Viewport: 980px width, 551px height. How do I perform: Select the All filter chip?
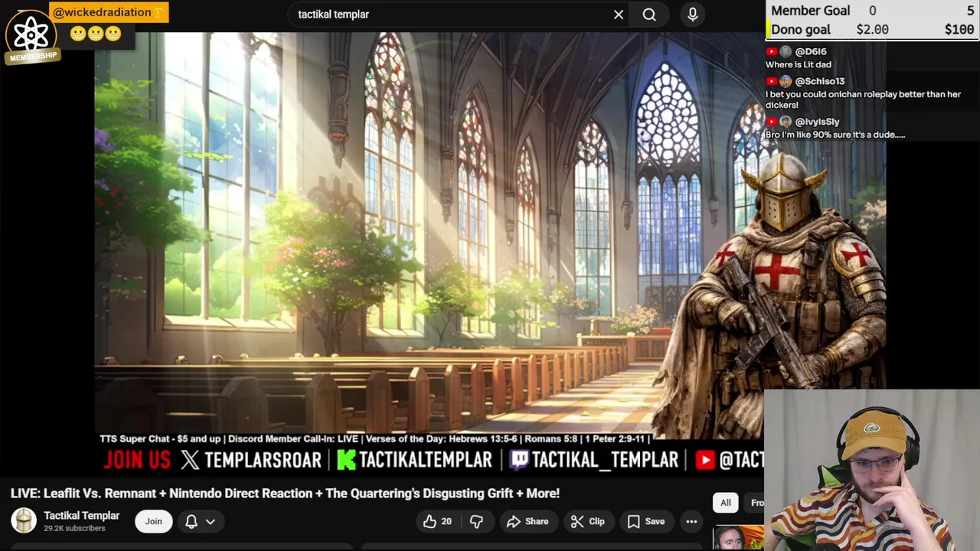click(x=725, y=503)
